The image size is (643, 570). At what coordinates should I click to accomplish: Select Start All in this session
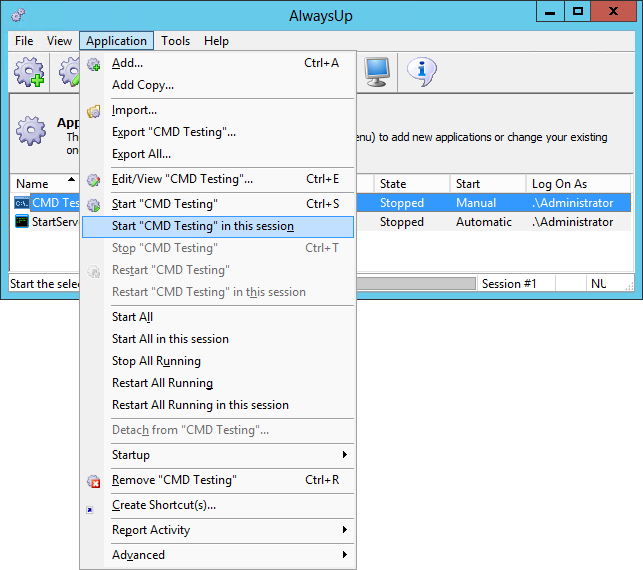pos(218,339)
